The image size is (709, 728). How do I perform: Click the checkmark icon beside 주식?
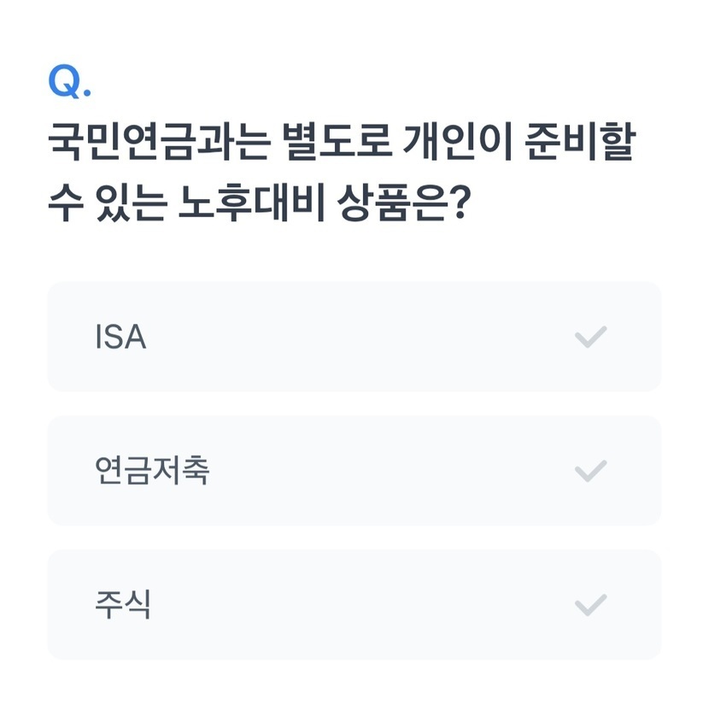click(590, 605)
